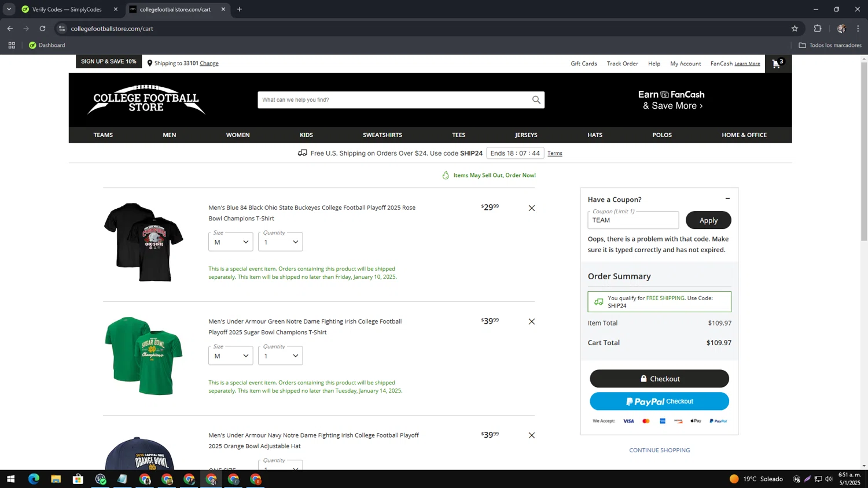Open the MEN menu

(170, 135)
